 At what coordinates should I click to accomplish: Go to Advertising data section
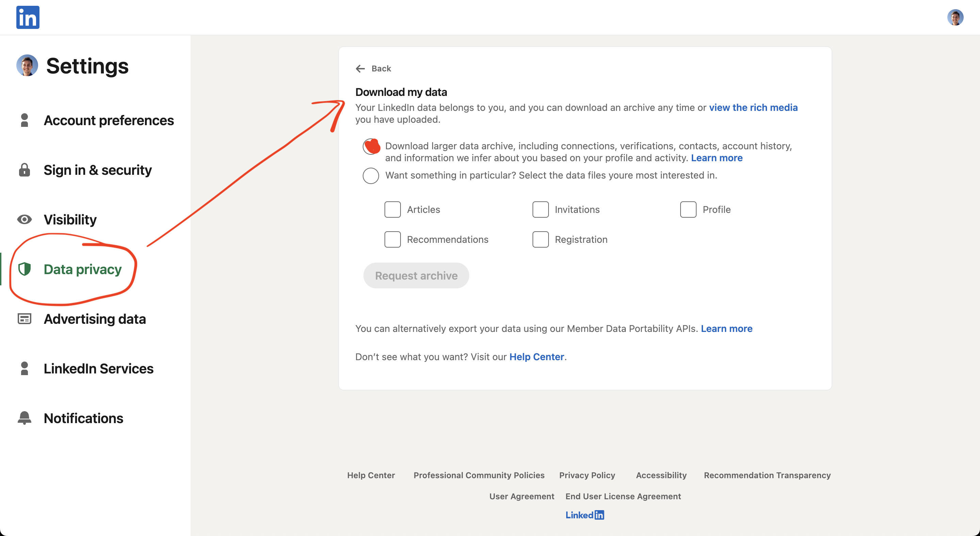[x=94, y=319]
